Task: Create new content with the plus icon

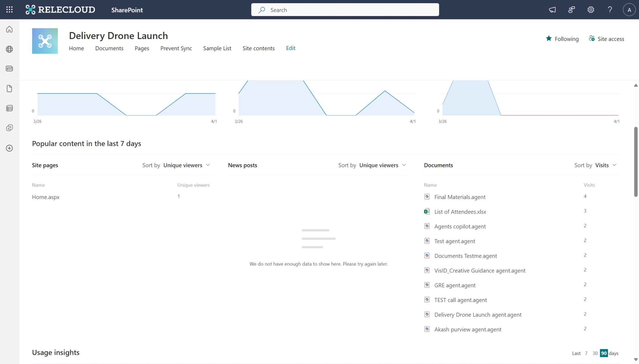Action: 9,148
